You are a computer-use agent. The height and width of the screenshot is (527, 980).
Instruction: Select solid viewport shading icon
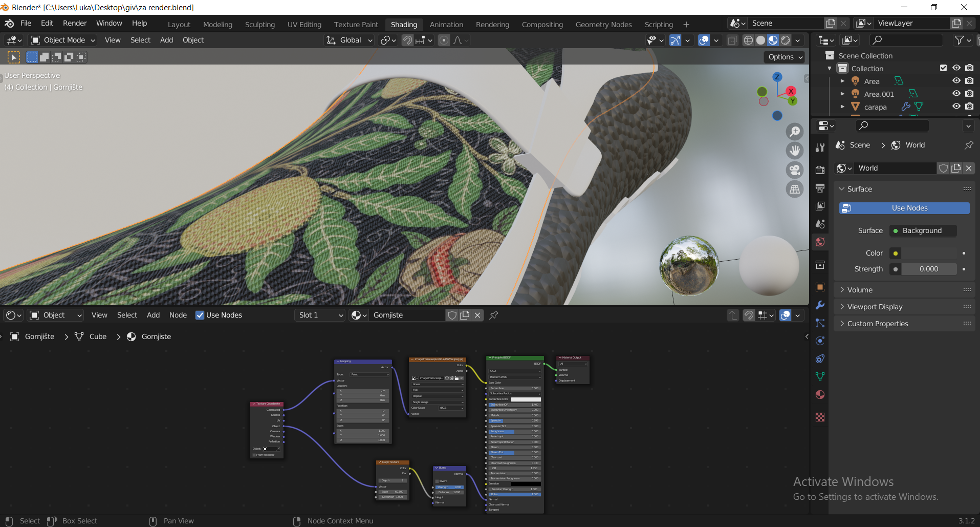[761, 40]
